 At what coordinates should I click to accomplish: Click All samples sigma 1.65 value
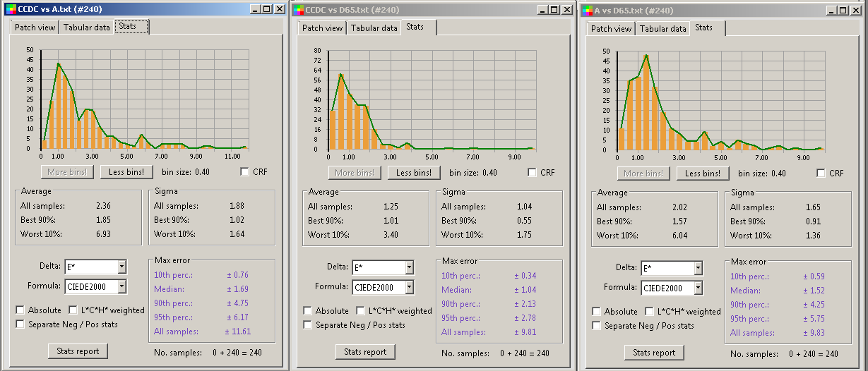[x=814, y=207]
